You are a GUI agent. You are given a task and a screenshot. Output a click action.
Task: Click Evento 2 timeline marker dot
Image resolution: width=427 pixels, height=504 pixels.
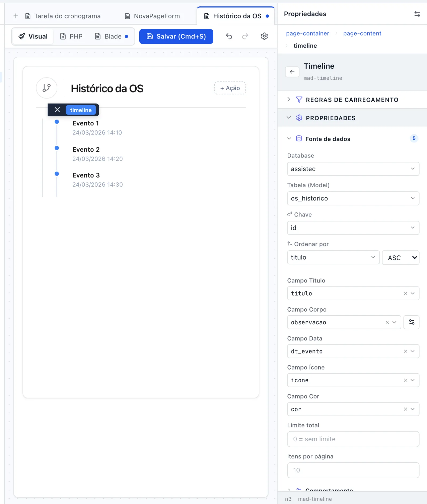coord(57,148)
